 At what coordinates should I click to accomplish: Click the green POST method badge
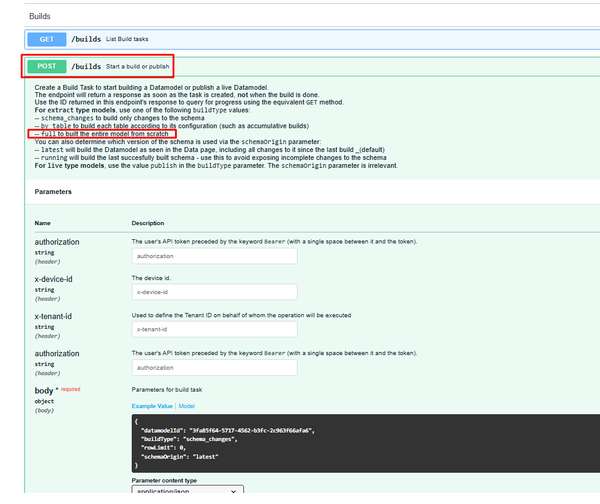point(46,68)
